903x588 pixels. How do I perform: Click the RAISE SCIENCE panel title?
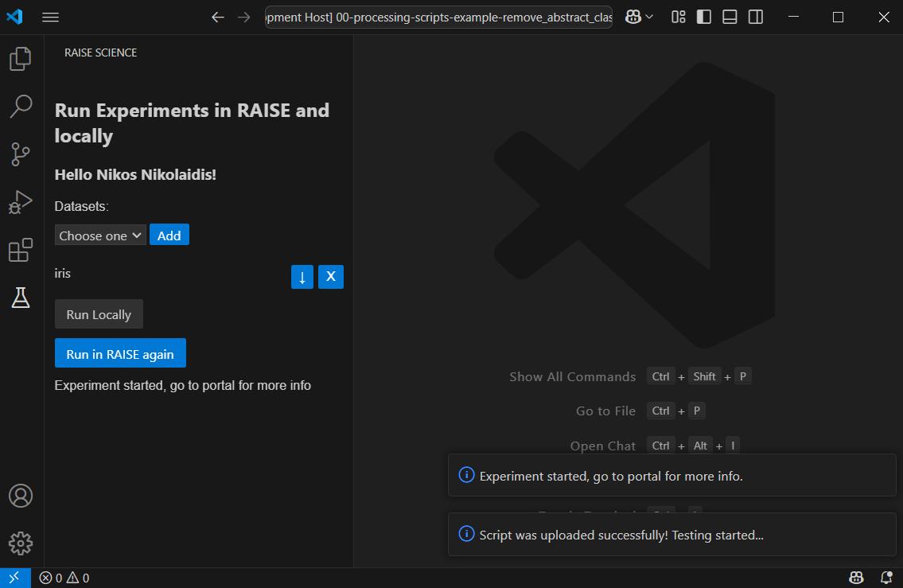click(x=101, y=53)
